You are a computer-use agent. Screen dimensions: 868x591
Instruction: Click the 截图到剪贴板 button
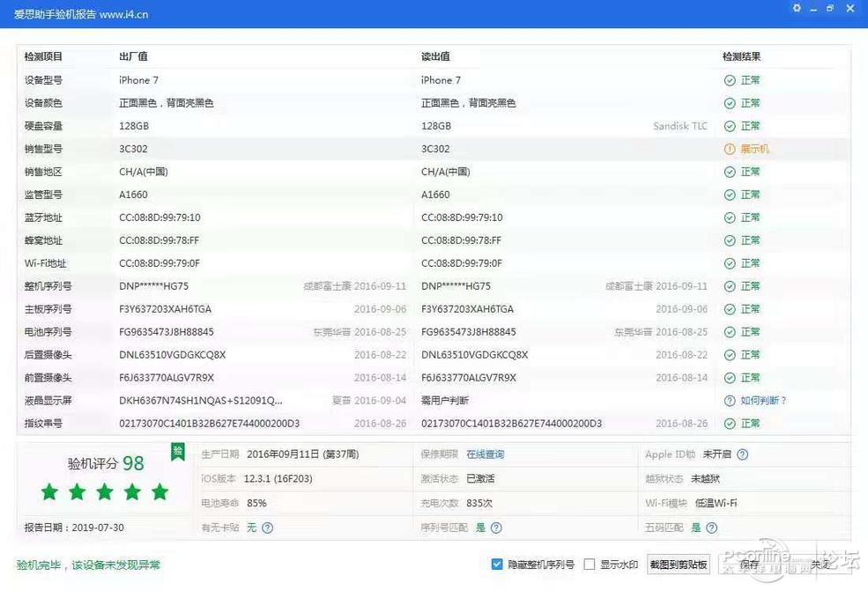pos(679,565)
